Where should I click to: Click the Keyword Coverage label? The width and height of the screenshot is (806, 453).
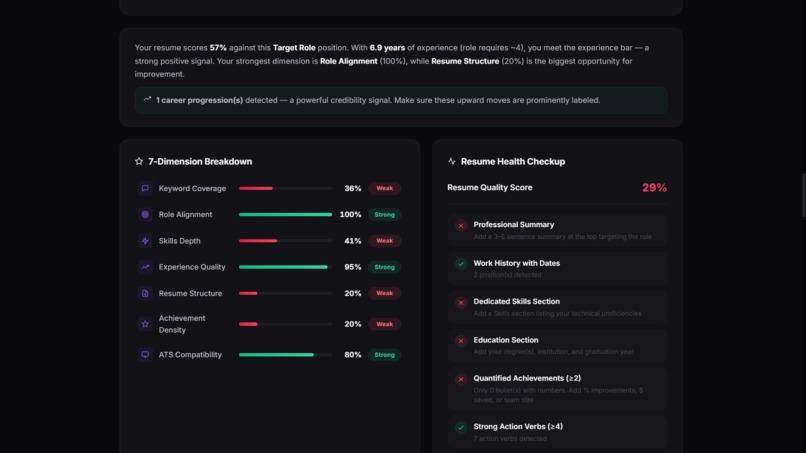tap(192, 188)
